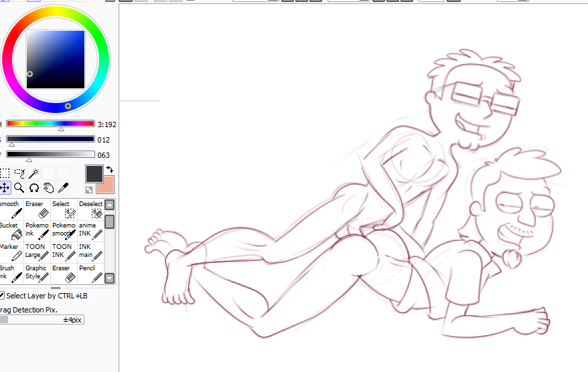Switch to the Hand pan tool
Image resolution: width=588 pixels, height=372 pixels.
point(49,188)
